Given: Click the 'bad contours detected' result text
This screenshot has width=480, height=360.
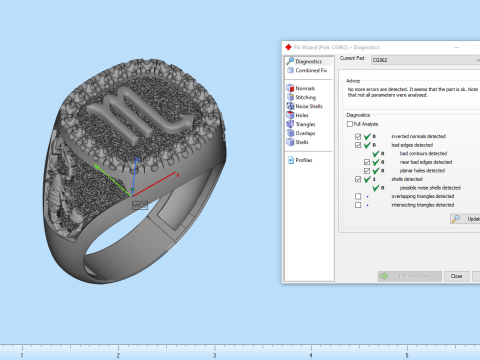Looking at the screenshot, I should click(x=423, y=154).
